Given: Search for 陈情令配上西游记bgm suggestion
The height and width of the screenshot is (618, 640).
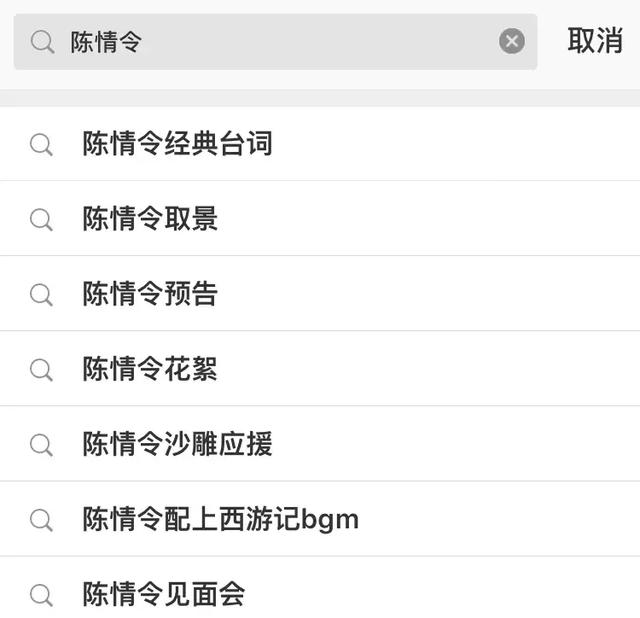Looking at the screenshot, I should (x=220, y=519).
